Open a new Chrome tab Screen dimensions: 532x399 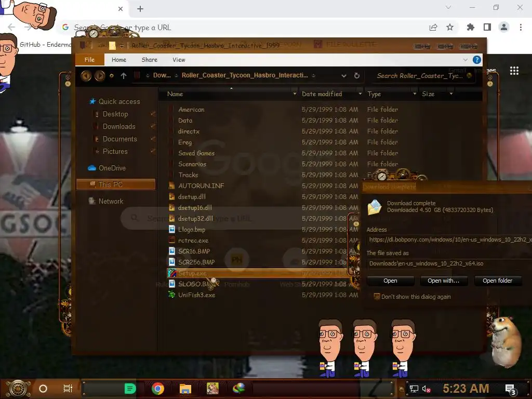140,9
